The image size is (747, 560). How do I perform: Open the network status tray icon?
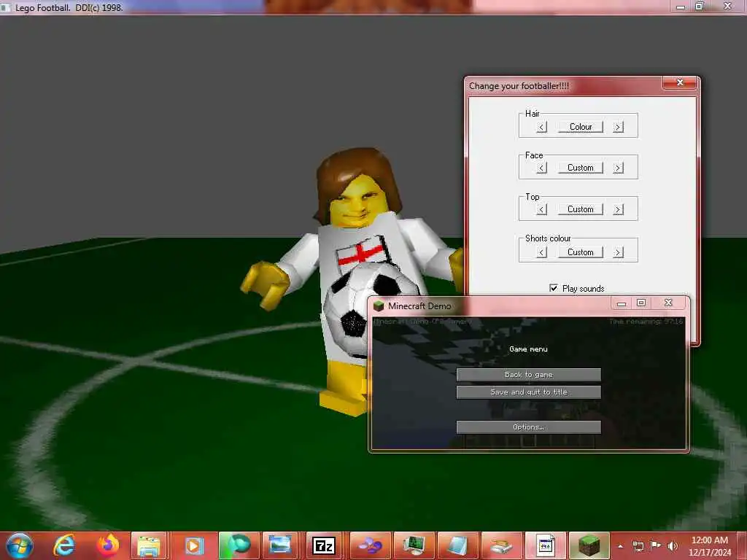(x=638, y=546)
